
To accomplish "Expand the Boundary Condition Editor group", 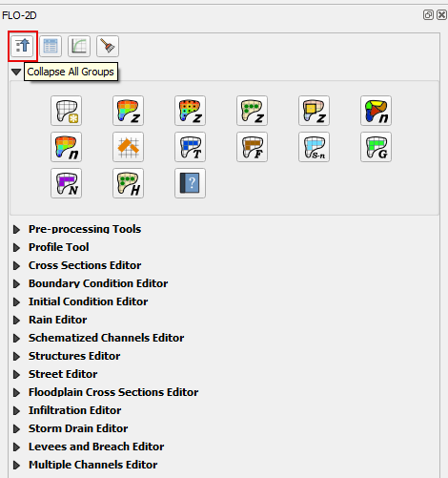I will pyautogui.click(x=16, y=283).
